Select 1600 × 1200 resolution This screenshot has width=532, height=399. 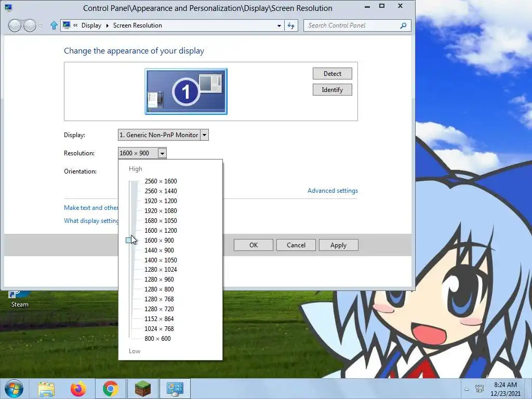(x=161, y=230)
